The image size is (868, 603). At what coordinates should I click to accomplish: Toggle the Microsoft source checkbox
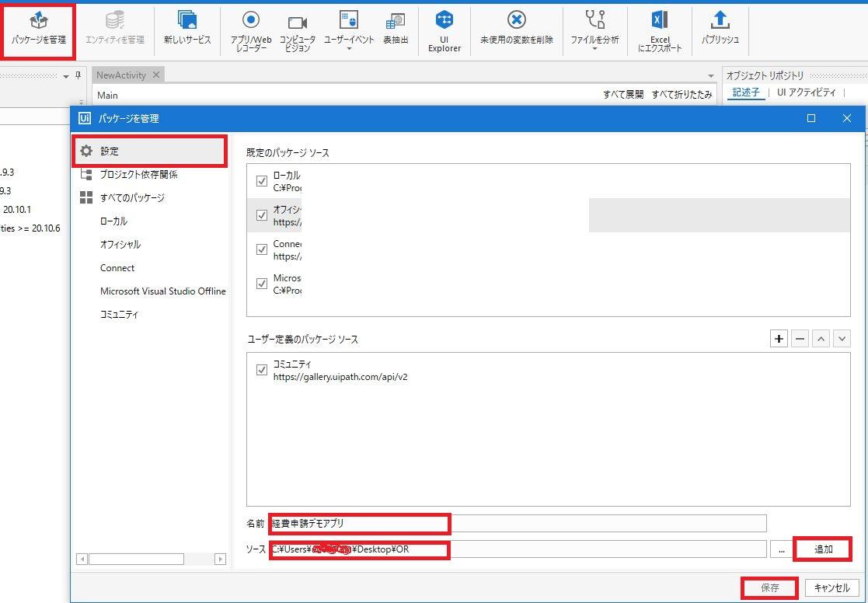pyautogui.click(x=262, y=284)
